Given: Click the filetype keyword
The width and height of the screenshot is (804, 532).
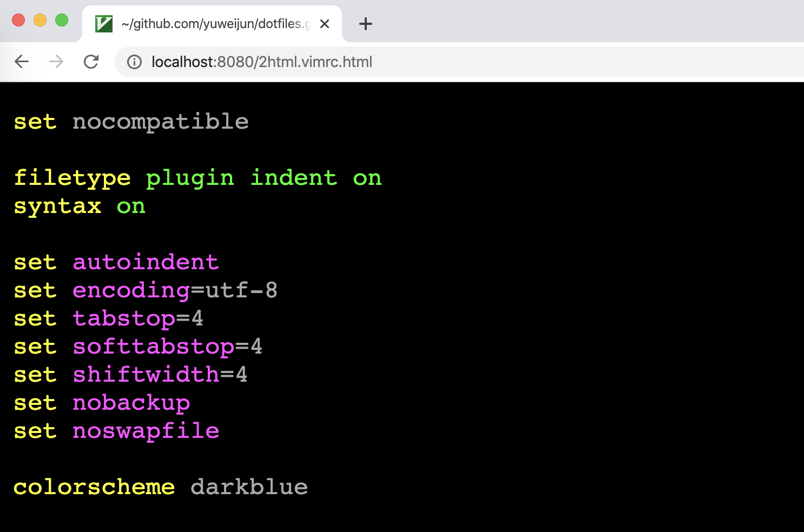Looking at the screenshot, I should click(x=72, y=178).
